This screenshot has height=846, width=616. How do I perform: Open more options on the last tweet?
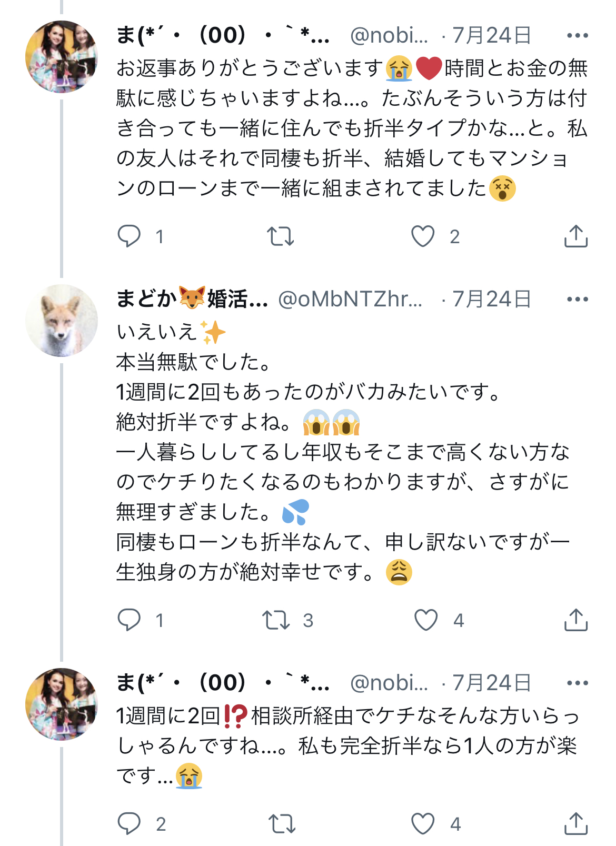pos(577,683)
